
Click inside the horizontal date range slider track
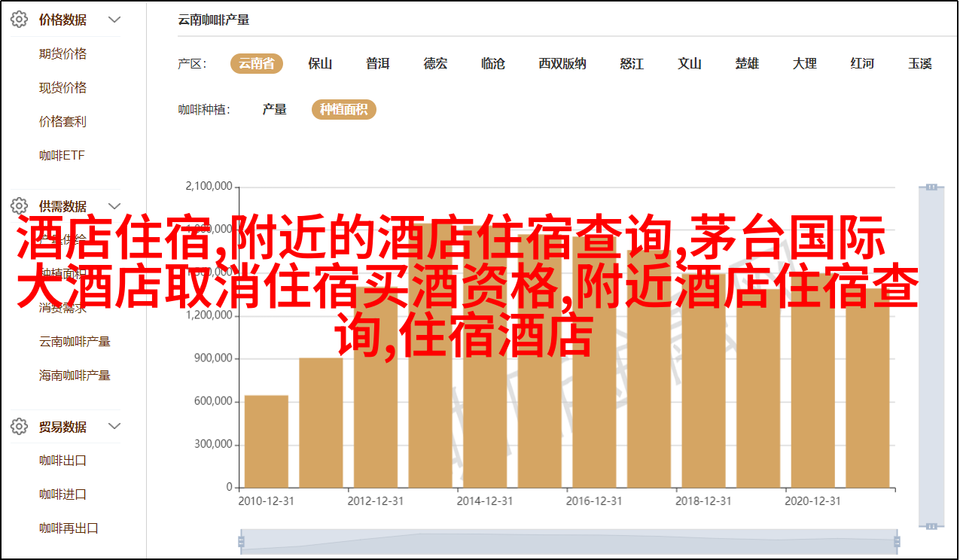[568, 541]
